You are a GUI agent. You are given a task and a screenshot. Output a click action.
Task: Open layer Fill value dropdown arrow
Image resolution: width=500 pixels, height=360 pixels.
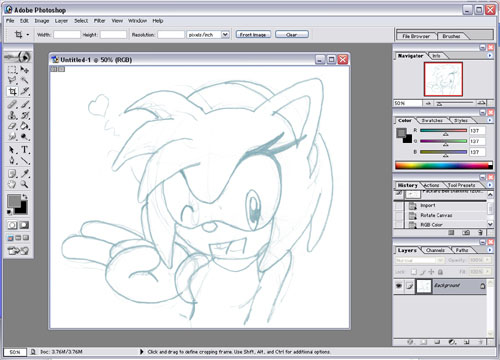tap(487, 272)
